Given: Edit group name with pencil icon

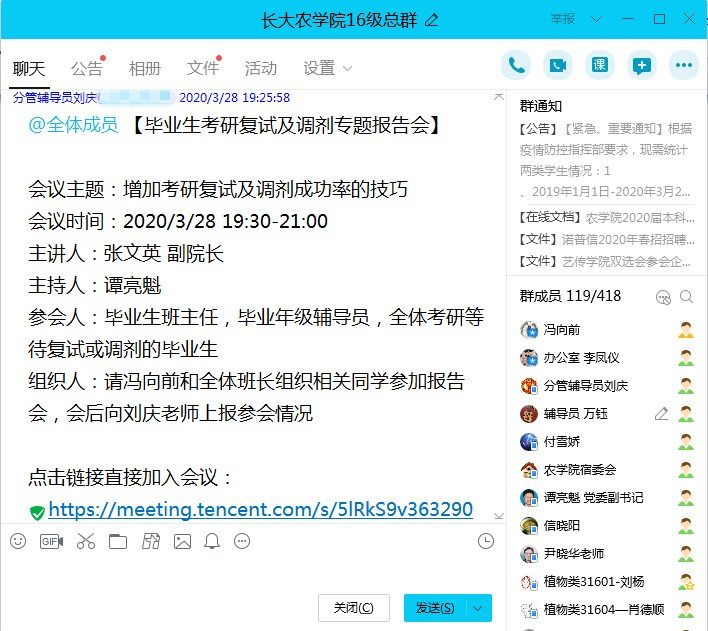Looking at the screenshot, I should point(431,19).
